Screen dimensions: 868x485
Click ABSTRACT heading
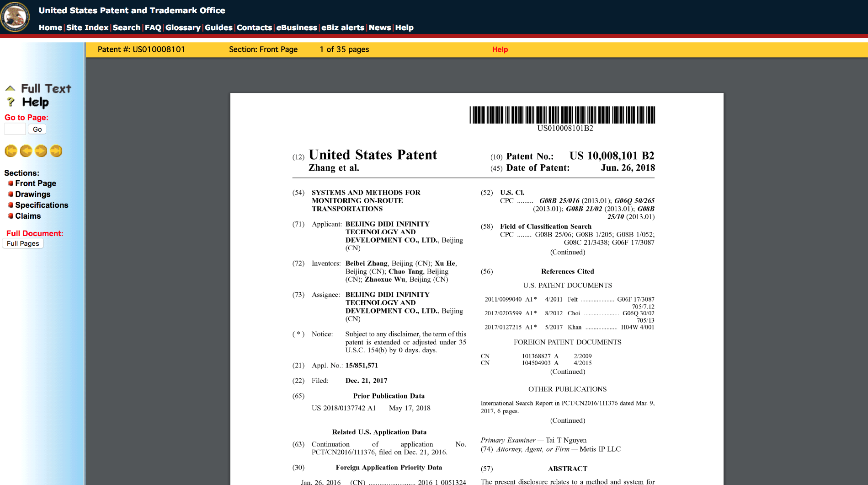click(x=567, y=469)
